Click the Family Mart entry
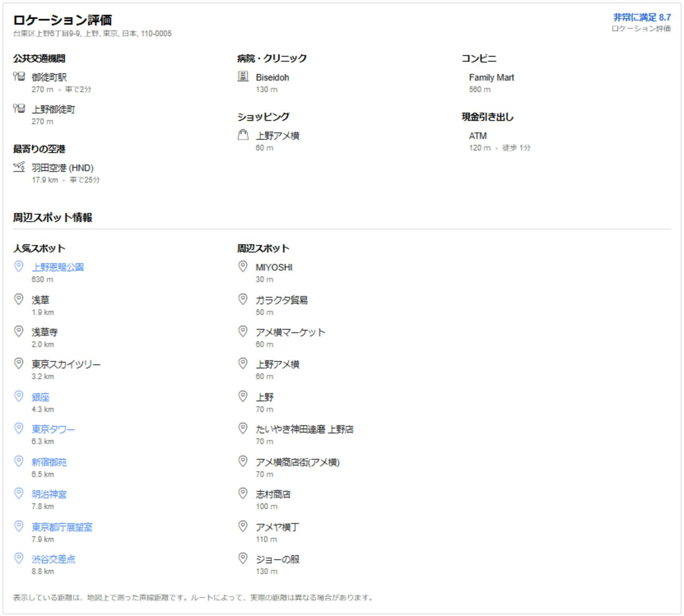The image size is (684, 616). (x=492, y=77)
